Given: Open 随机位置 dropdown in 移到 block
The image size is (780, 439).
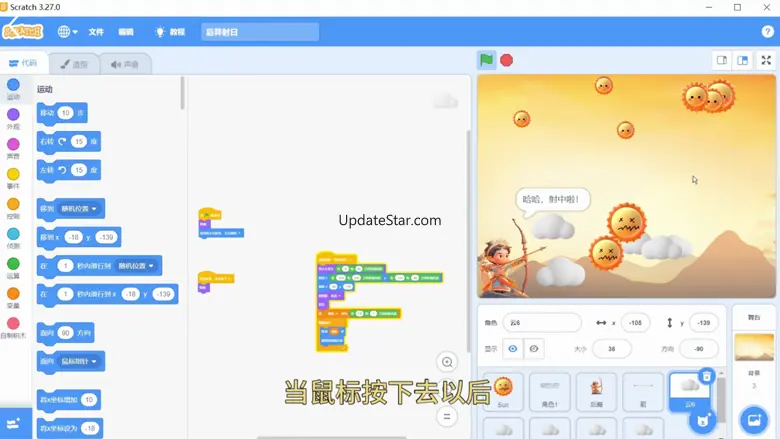Looking at the screenshot, I should (79, 209).
